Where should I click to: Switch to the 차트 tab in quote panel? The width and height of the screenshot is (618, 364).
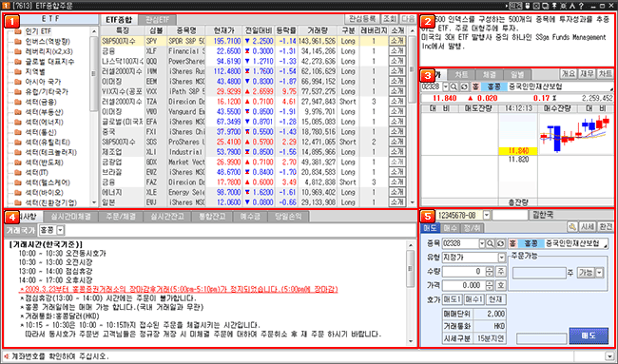click(461, 74)
